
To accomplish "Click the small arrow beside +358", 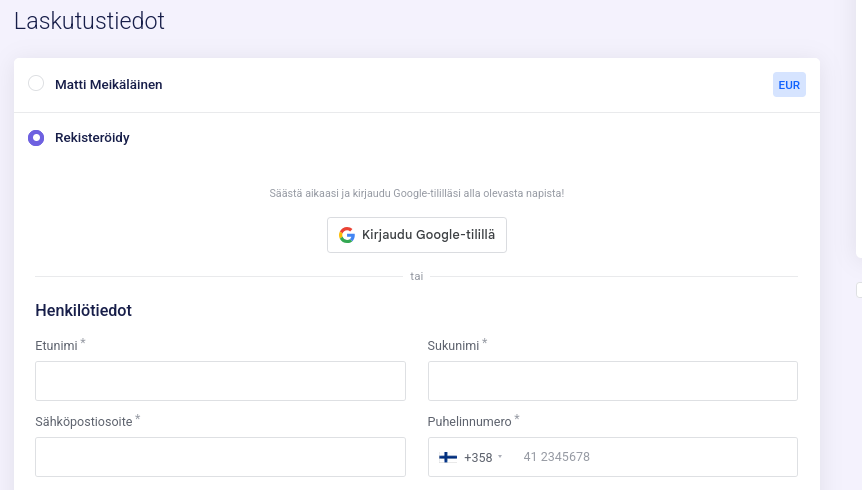I will (x=500, y=458).
